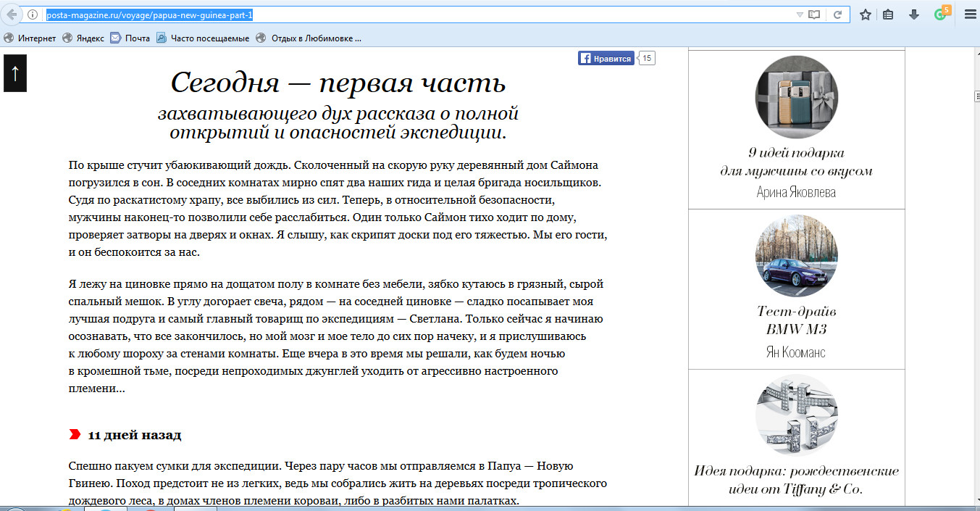Click the URL address field
980x511 pixels.
point(416,14)
